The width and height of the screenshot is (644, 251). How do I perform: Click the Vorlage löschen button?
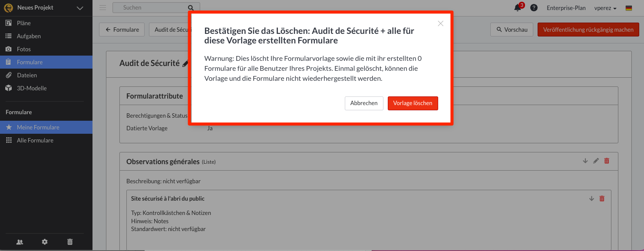coord(413,103)
